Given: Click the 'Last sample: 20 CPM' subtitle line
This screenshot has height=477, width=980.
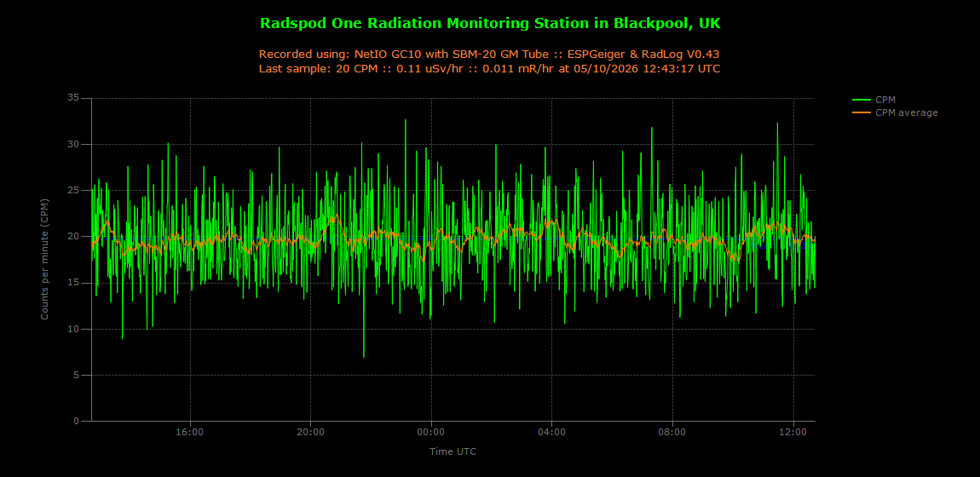Looking at the screenshot, I should click(x=489, y=68).
